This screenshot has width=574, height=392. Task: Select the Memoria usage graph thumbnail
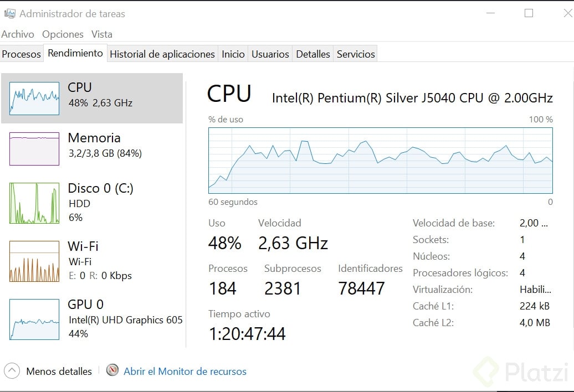(34, 149)
